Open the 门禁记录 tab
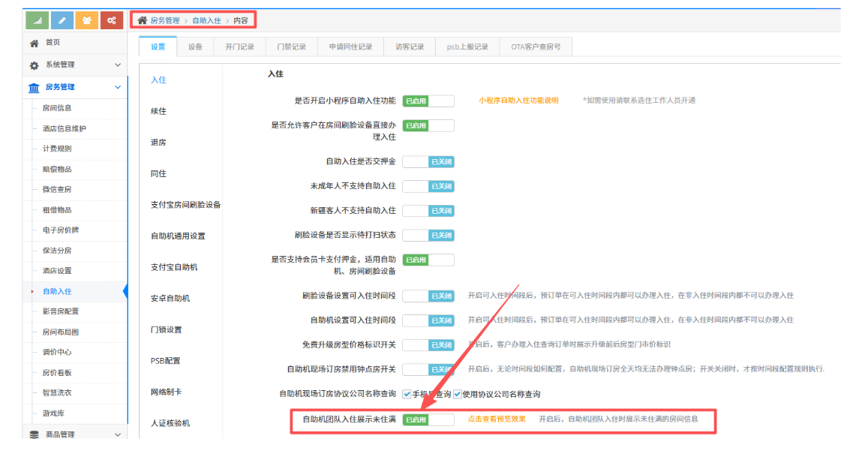 [x=292, y=47]
